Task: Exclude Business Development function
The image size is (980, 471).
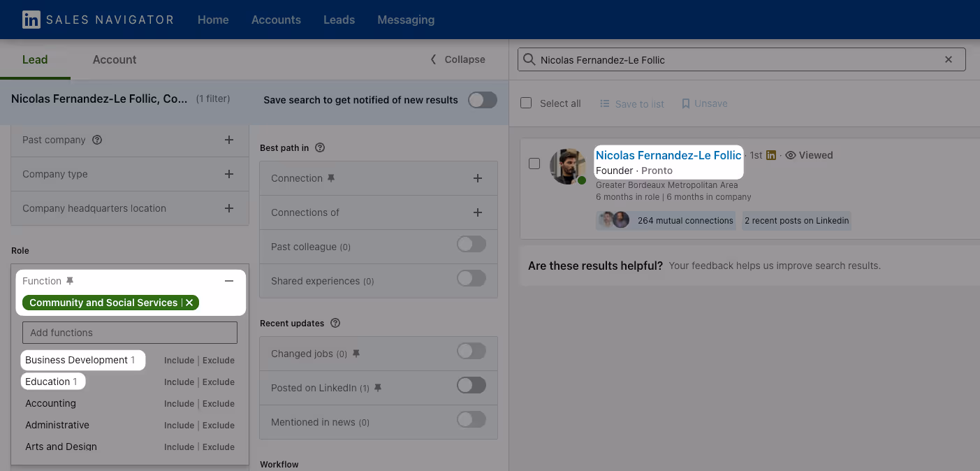Action: [x=219, y=361]
